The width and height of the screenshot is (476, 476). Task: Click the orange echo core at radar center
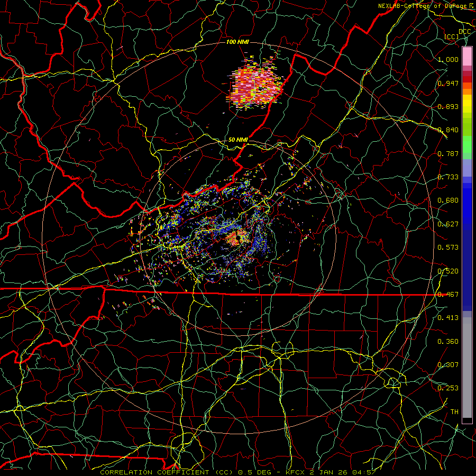tap(236, 239)
